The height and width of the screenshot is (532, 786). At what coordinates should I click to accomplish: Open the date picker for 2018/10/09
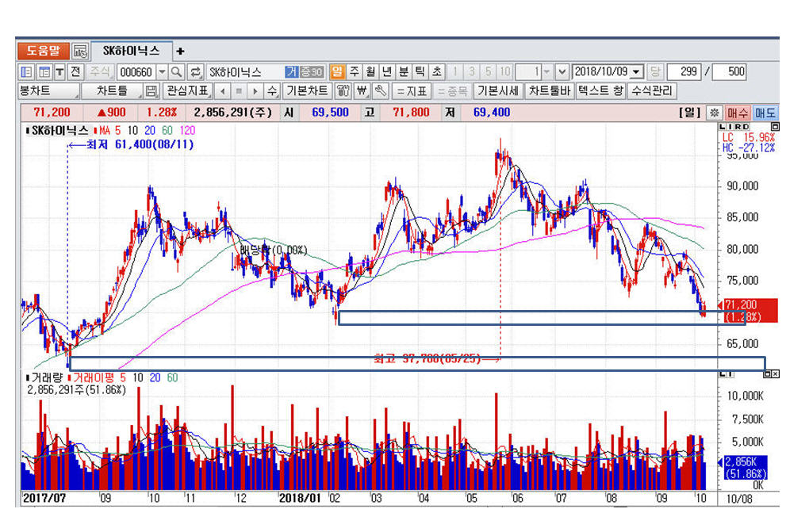636,71
